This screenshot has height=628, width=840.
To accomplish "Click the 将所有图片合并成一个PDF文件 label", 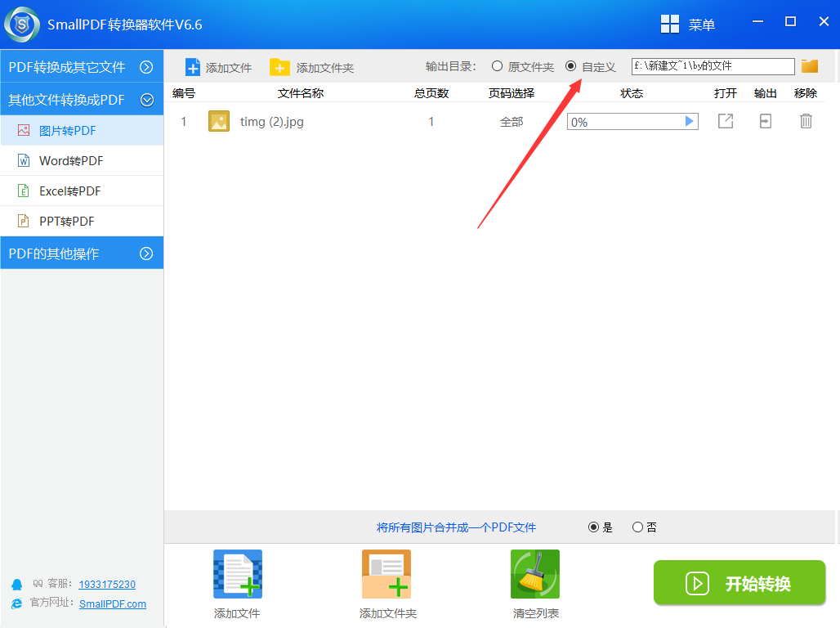I will click(x=457, y=527).
